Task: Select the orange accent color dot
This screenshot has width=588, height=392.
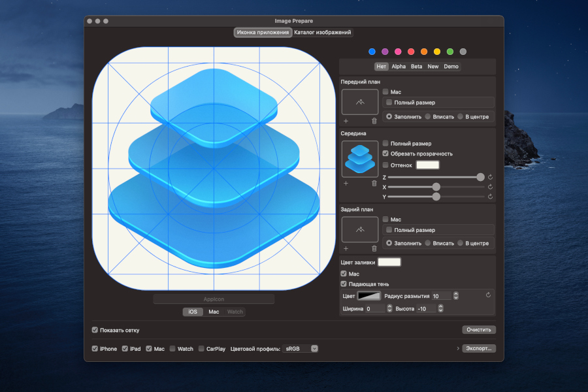Action: pos(424,52)
